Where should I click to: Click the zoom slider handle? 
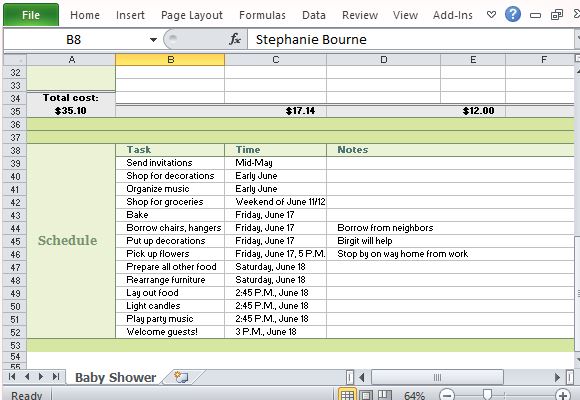tap(488, 394)
